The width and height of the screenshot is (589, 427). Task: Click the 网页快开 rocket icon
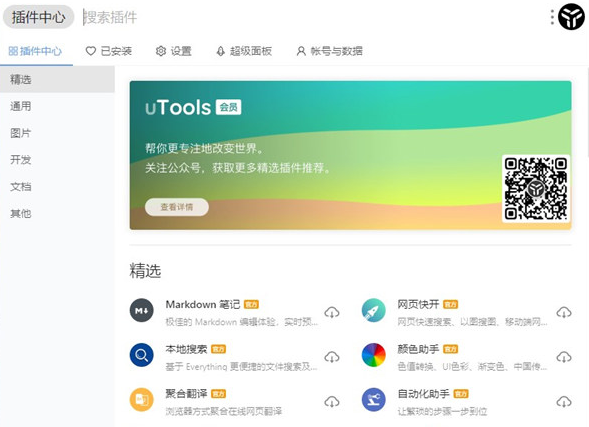pyautogui.click(x=374, y=311)
